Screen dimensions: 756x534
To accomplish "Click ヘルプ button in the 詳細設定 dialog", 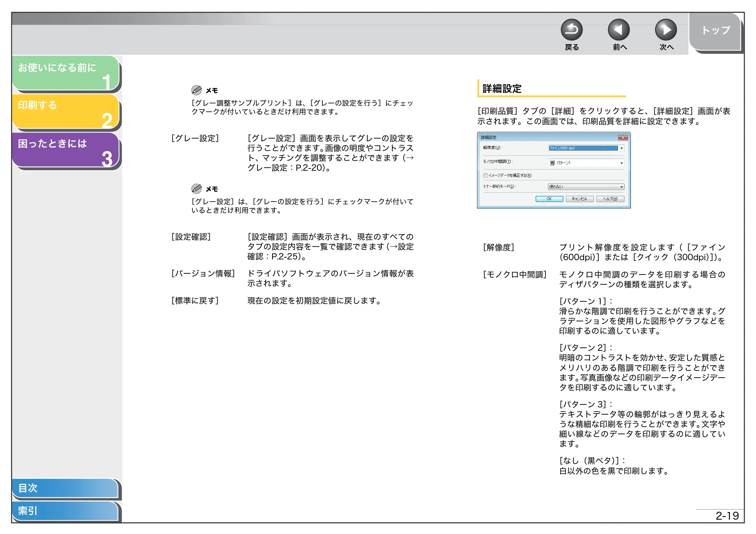I will coord(610,199).
